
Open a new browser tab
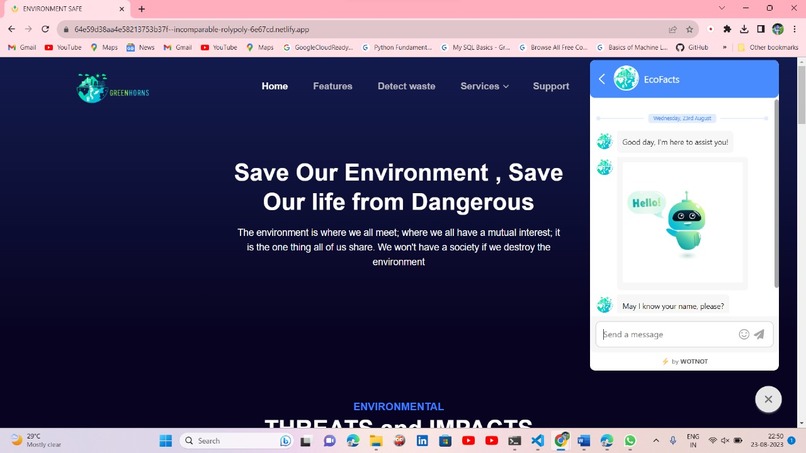pyautogui.click(x=141, y=9)
